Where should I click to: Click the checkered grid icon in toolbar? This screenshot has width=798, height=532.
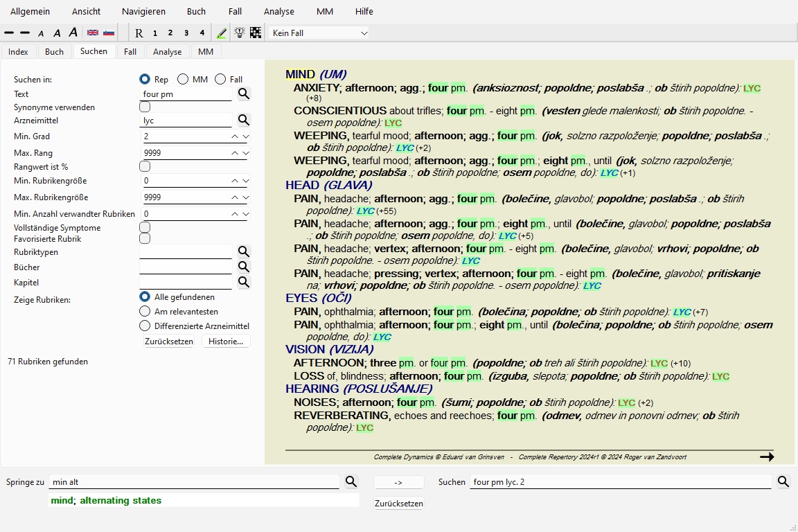click(x=256, y=33)
